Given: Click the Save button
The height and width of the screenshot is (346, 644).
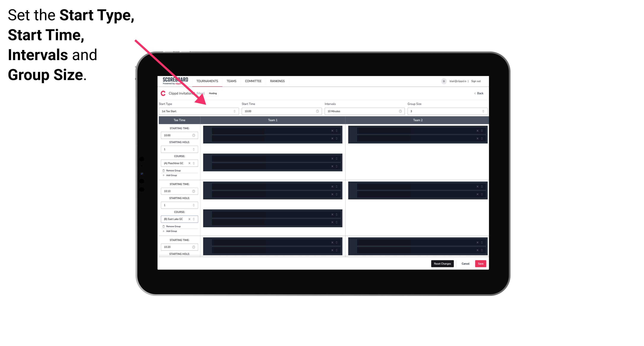Looking at the screenshot, I should tap(481, 264).
